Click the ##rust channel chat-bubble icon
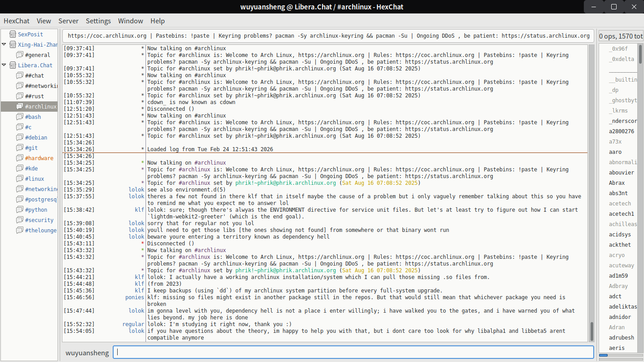 pos(20,96)
